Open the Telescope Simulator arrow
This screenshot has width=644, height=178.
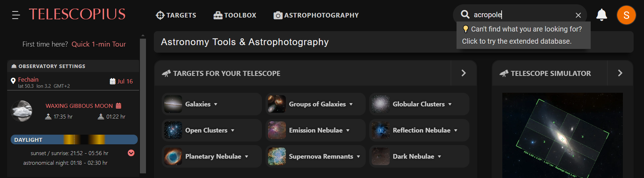click(x=620, y=73)
